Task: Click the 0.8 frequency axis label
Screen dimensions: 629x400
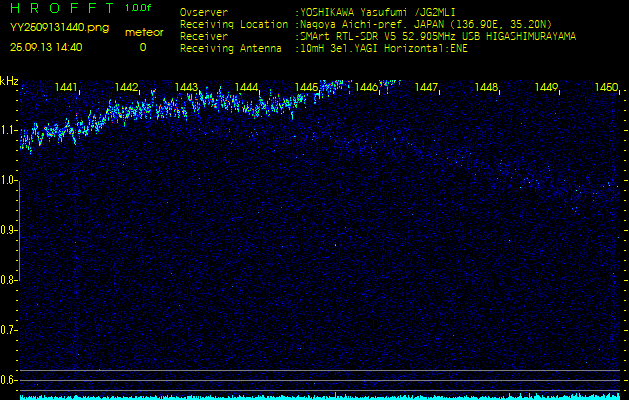Action: click(9, 280)
